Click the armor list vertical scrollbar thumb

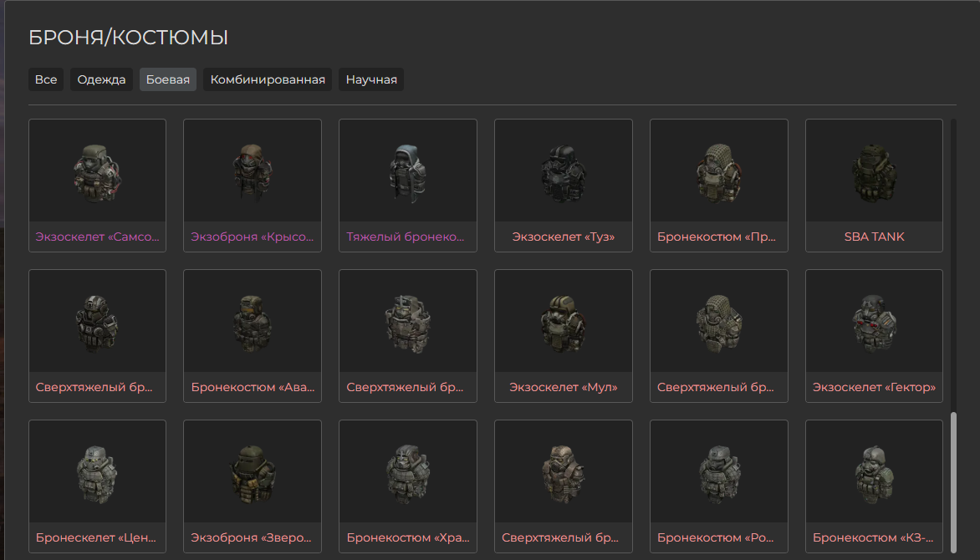click(x=953, y=481)
